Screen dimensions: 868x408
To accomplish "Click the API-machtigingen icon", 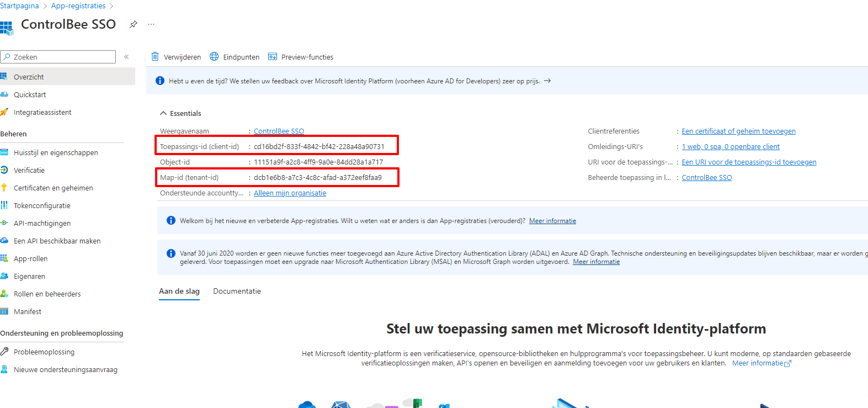I will [x=4, y=223].
